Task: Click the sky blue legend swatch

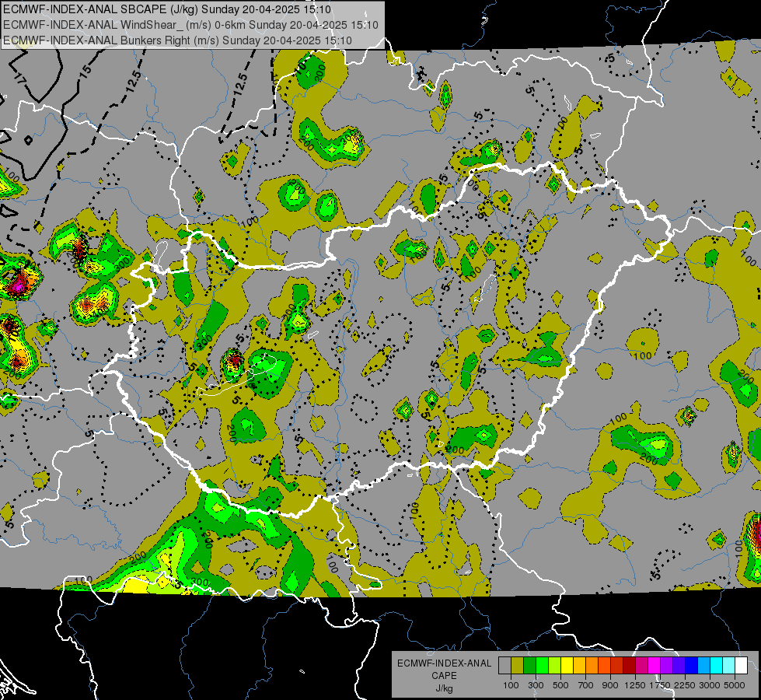Action: pos(704,665)
